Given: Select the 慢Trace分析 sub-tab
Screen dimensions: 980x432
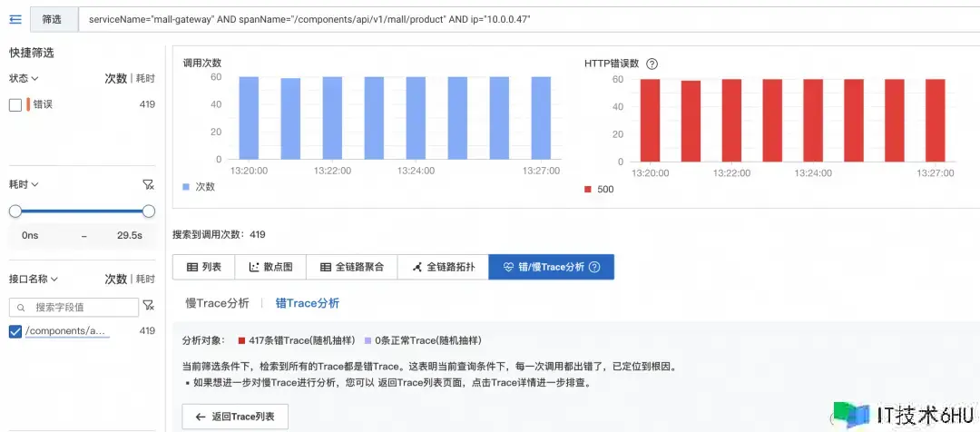Looking at the screenshot, I should coord(217,303).
